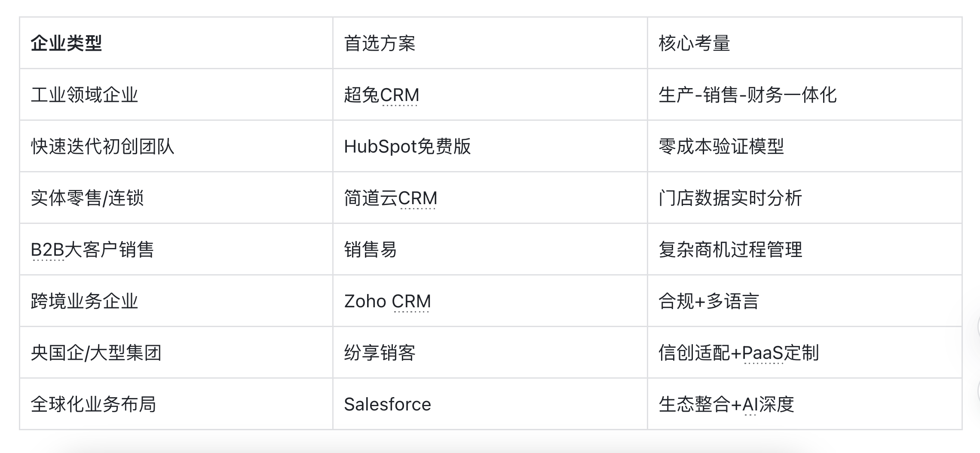Click the 企业类型 column header
This screenshot has height=453, width=980.
(x=66, y=43)
